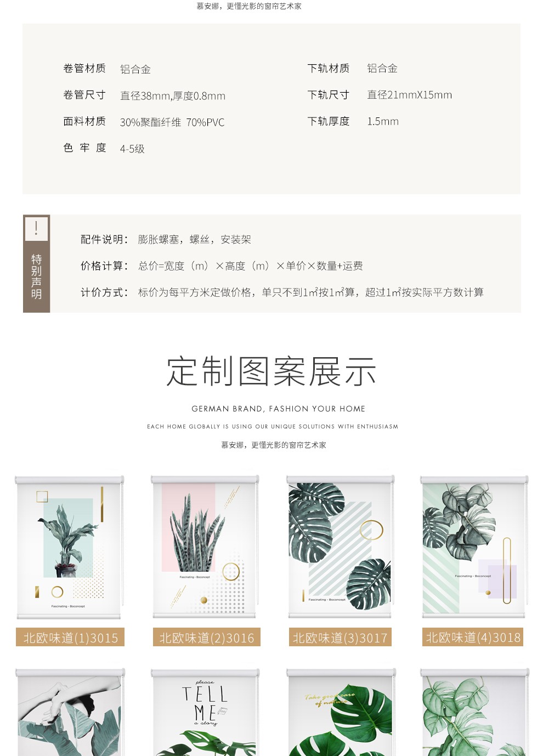
Task: Click the 定制图案展示 section heading
Action: [x=271, y=371]
